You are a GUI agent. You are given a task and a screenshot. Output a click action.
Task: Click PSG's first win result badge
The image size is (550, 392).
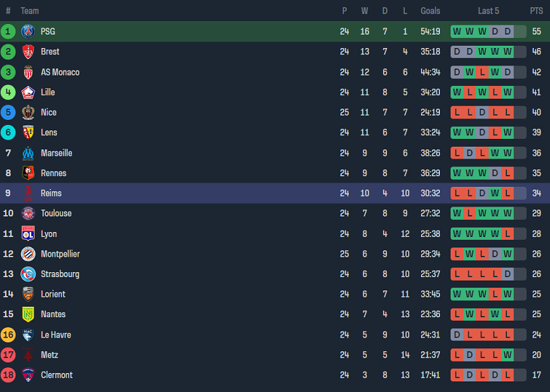(x=457, y=31)
